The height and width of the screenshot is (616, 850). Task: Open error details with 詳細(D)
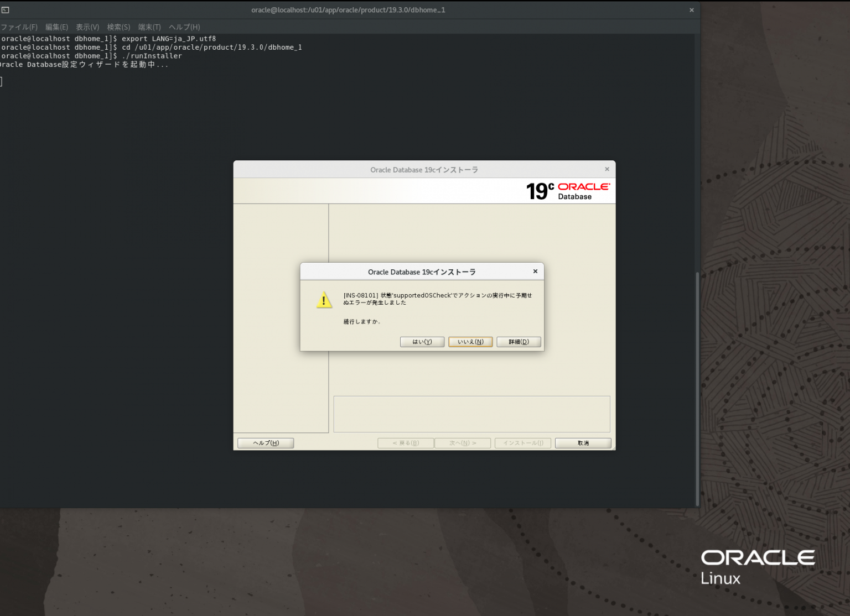click(518, 342)
